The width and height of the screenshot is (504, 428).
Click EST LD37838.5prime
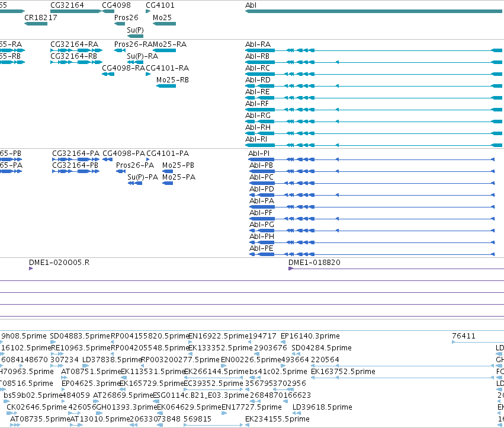click(x=85, y=366)
